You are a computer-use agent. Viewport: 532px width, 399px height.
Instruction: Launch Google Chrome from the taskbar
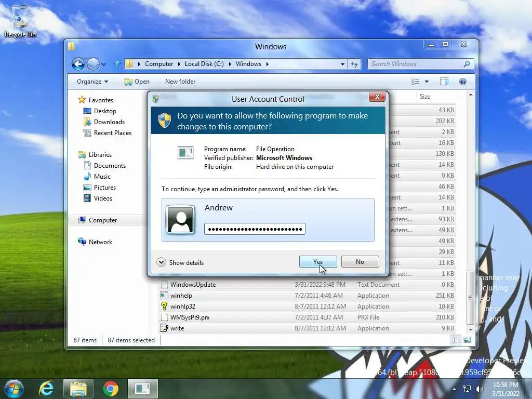coord(111,389)
